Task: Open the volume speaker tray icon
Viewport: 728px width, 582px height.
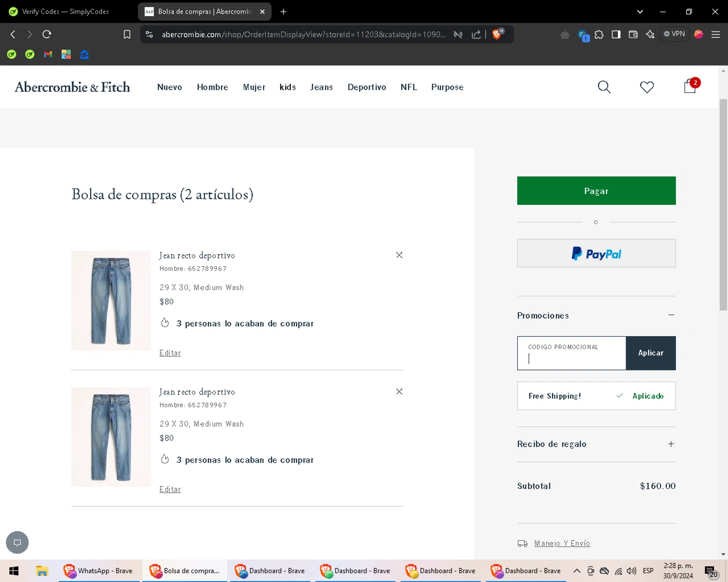Action: pos(631,571)
